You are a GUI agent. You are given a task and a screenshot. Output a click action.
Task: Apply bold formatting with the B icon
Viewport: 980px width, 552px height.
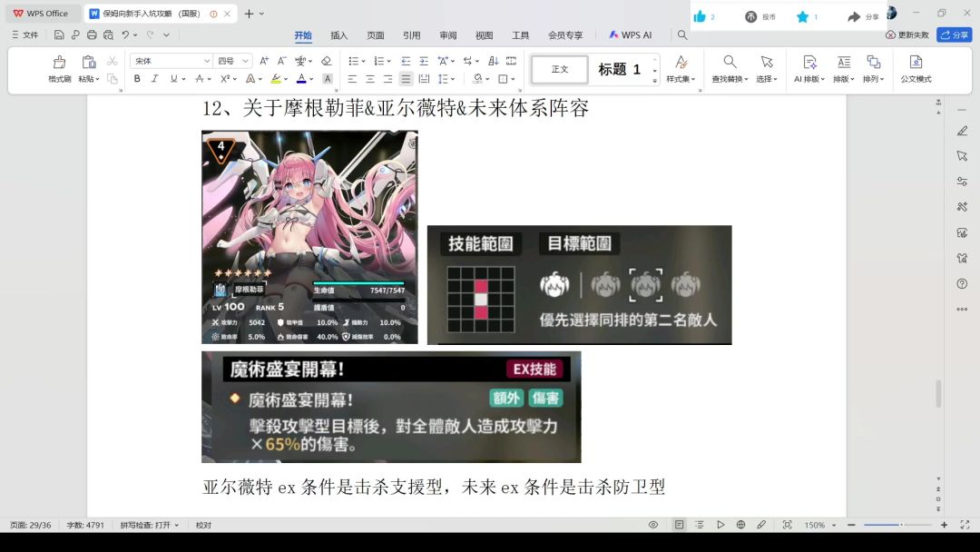[137, 79]
